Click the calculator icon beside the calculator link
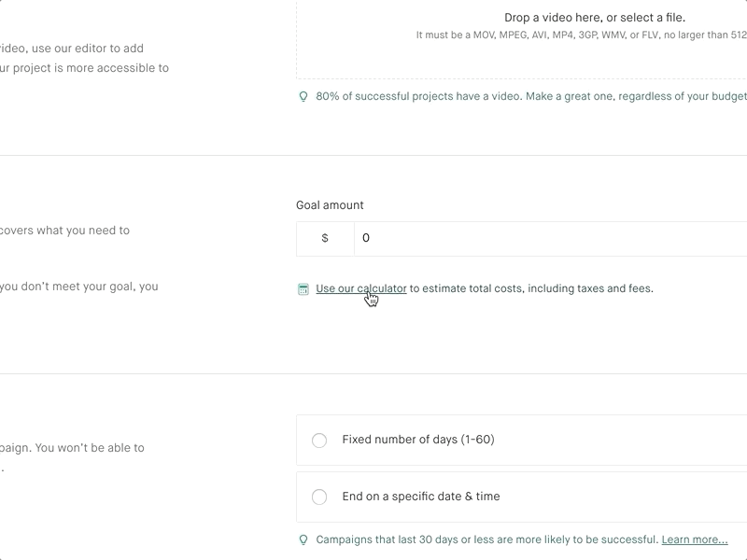 pos(303,289)
